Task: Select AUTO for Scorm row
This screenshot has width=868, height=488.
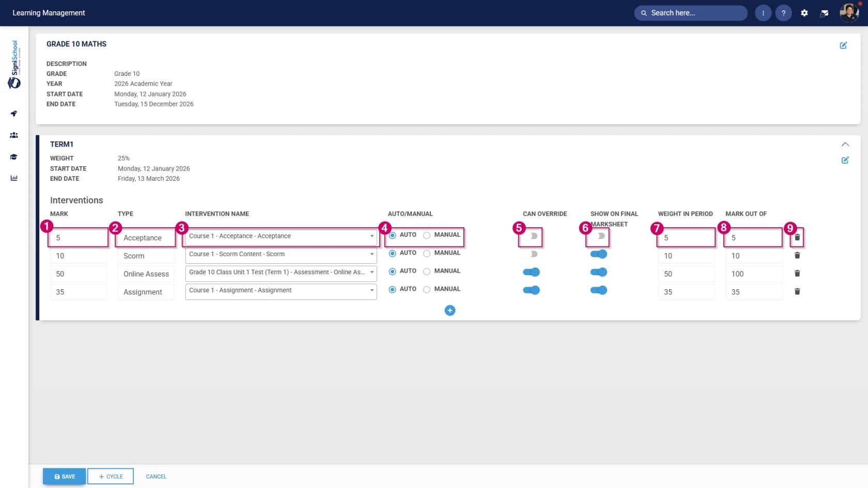Action: click(392, 254)
